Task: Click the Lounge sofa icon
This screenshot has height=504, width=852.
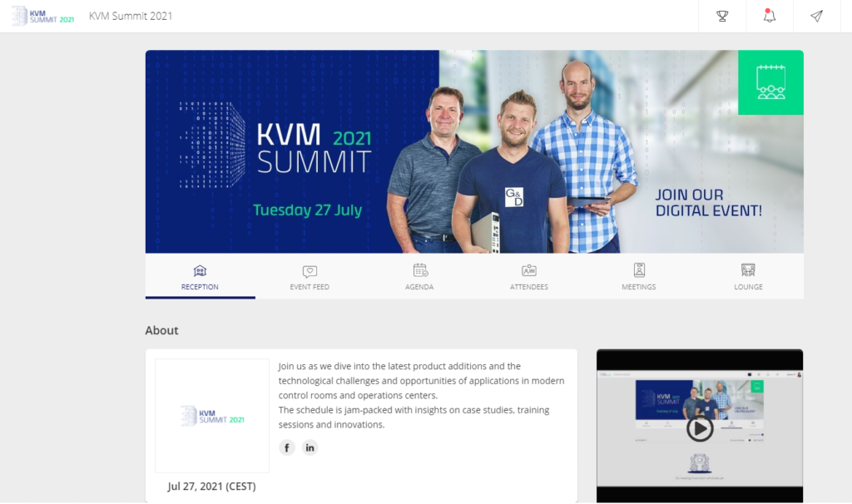Action: coord(748,270)
